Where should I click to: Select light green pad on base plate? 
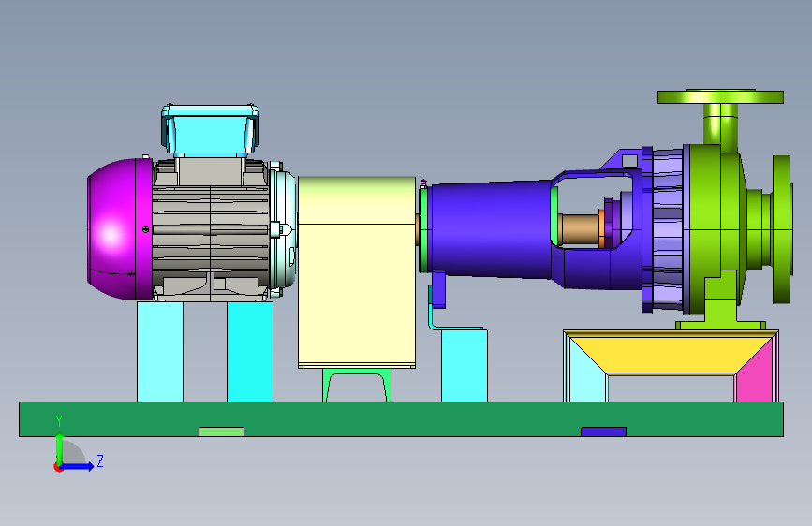click(222, 431)
